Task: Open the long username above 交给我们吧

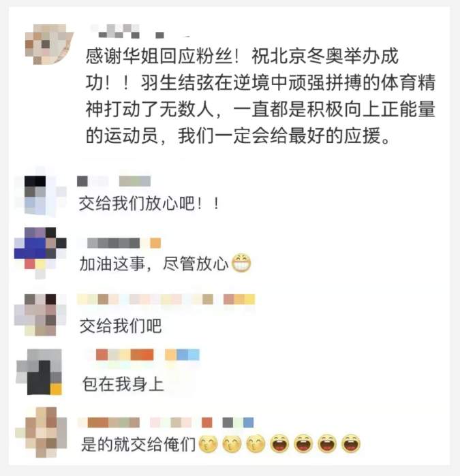Action: pos(166,300)
